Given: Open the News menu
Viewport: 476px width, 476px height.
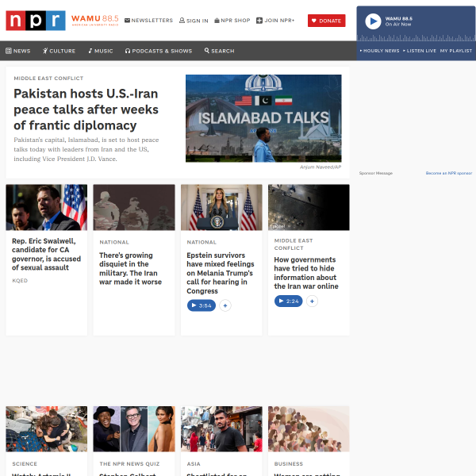Looking at the screenshot, I should [x=18, y=51].
